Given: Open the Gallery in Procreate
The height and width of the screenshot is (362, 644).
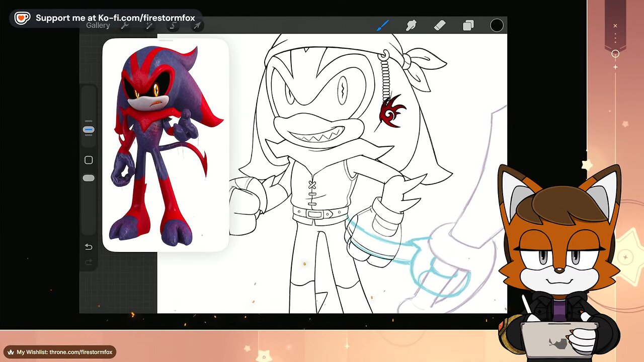Looking at the screenshot, I should click(x=98, y=26).
